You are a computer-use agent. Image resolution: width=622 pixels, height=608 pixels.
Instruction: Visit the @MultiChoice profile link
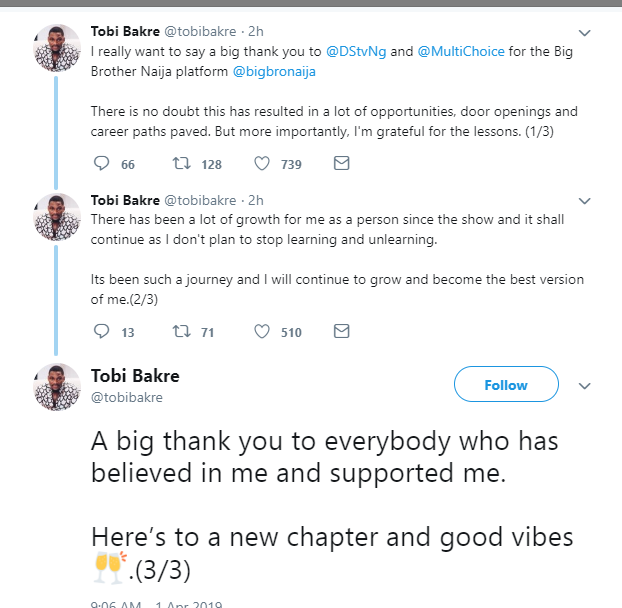click(460, 49)
